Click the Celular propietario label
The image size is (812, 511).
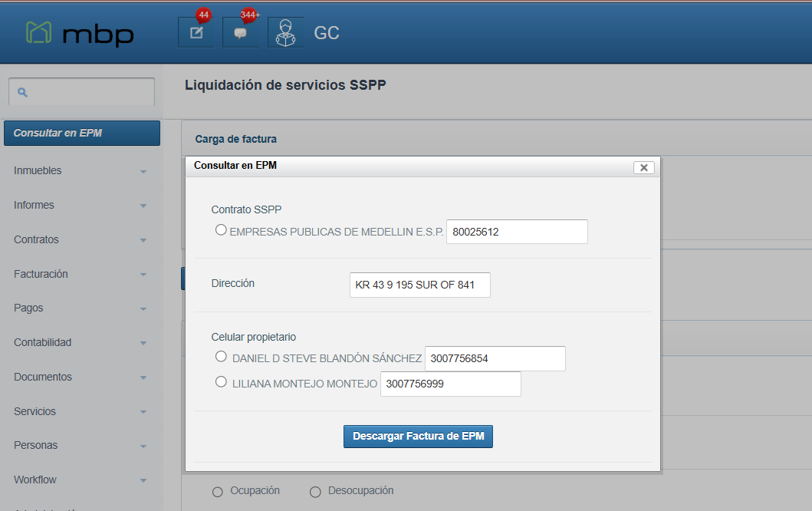click(253, 337)
